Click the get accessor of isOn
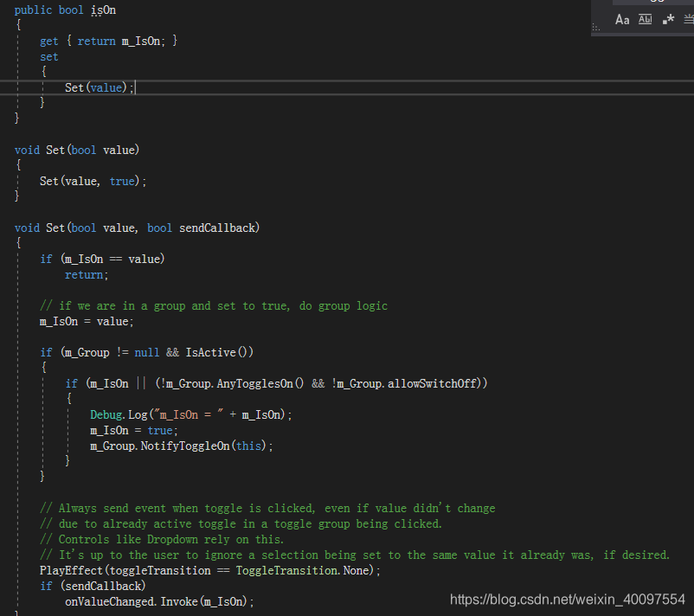694x616 pixels. coord(48,41)
